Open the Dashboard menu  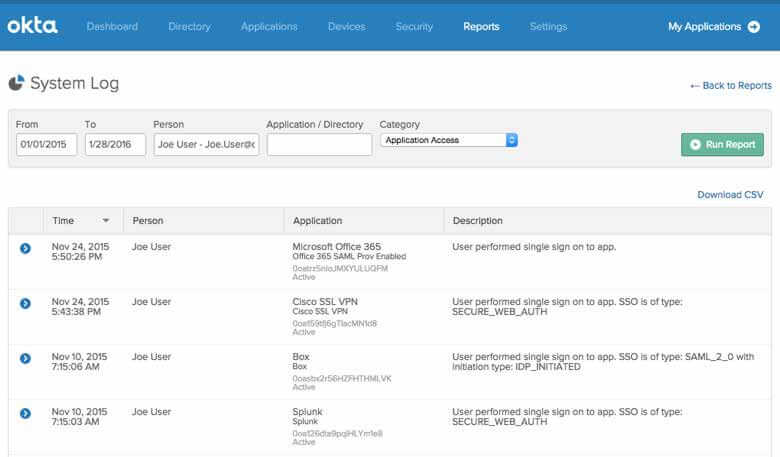112,27
